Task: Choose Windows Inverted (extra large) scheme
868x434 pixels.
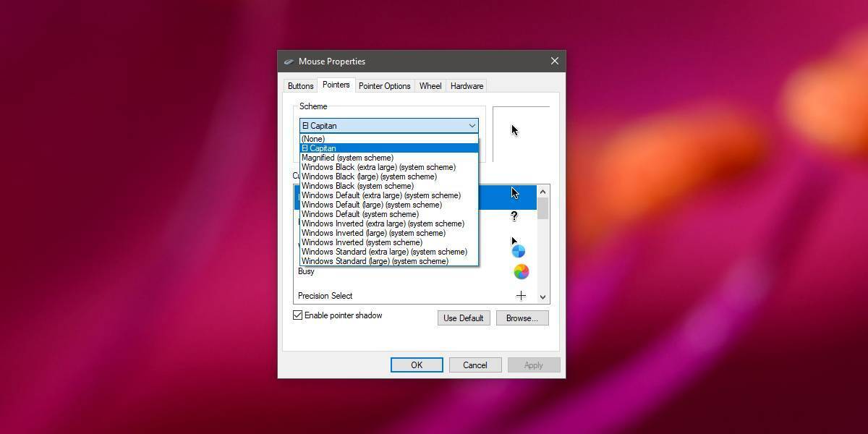Action: tap(389, 224)
